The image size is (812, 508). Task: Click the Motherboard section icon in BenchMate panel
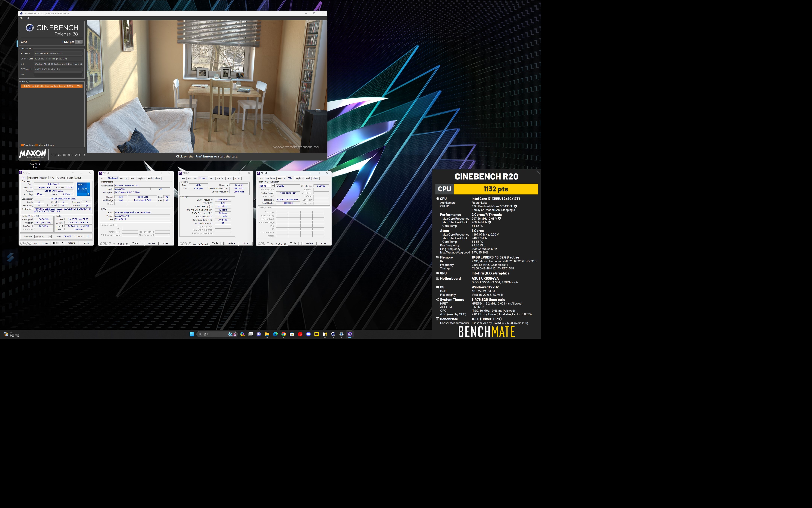pyautogui.click(x=438, y=278)
